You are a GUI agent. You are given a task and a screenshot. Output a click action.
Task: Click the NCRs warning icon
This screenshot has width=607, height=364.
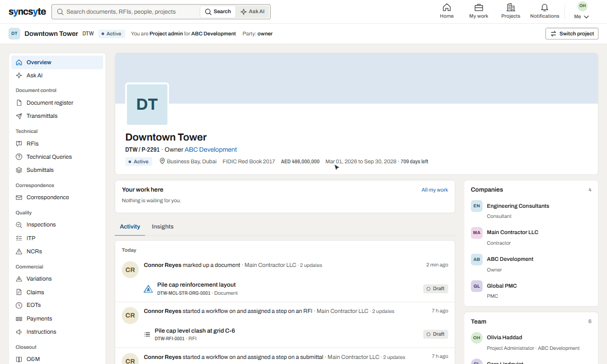click(19, 251)
